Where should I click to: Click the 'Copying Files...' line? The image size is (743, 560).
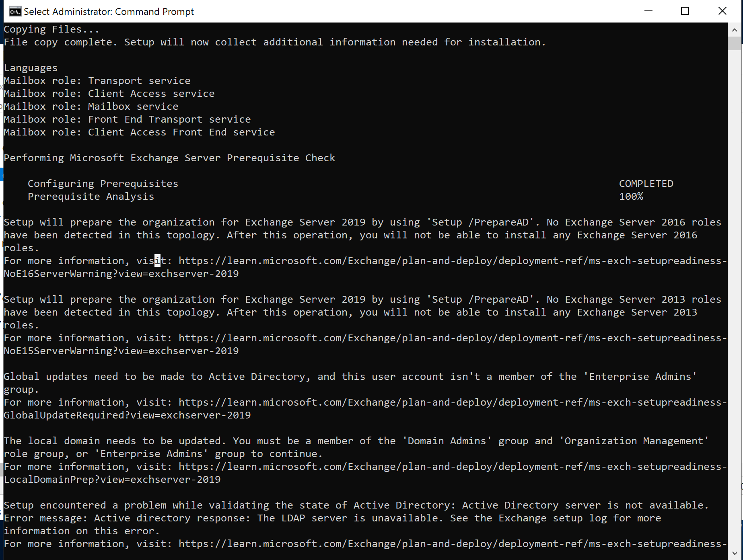[51, 29]
